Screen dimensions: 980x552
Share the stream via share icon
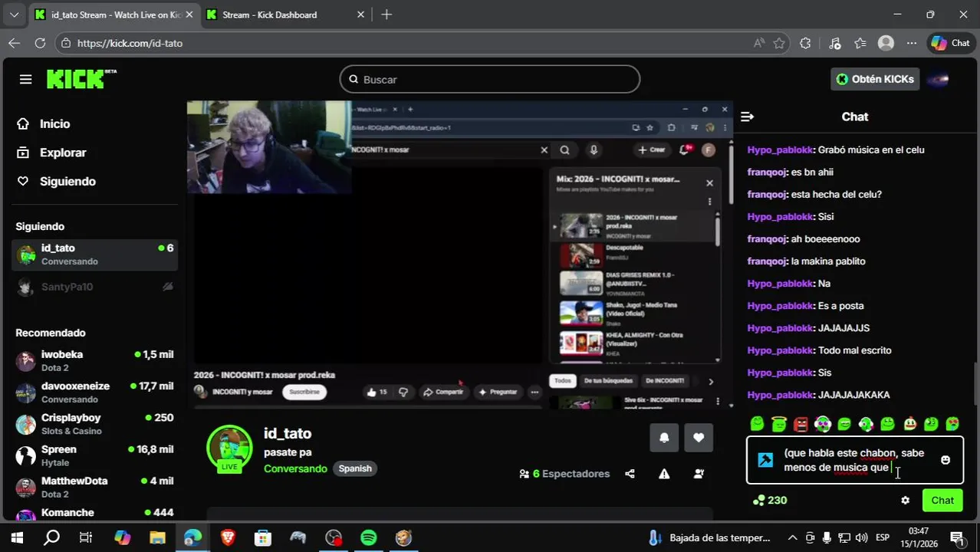[630, 474]
